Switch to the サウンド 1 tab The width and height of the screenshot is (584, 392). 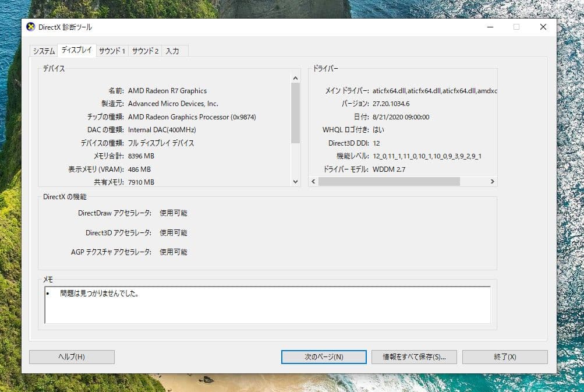click(111, 51)
